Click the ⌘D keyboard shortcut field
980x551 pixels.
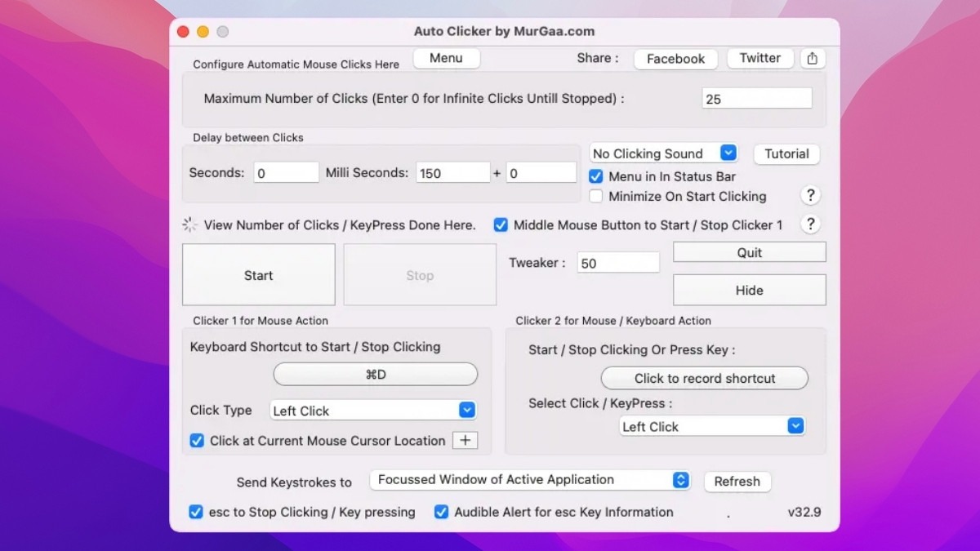(x=375, y=375)
